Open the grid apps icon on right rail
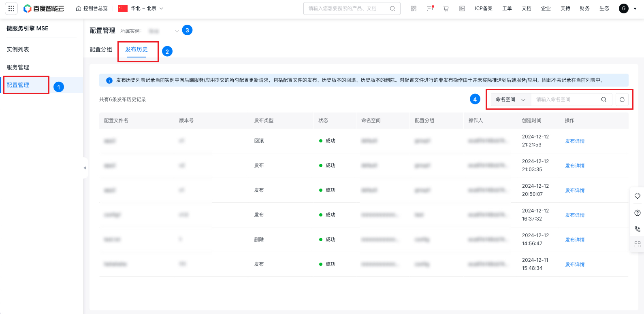The height and width of the screenshot is (314, 644). pos(638,244)
